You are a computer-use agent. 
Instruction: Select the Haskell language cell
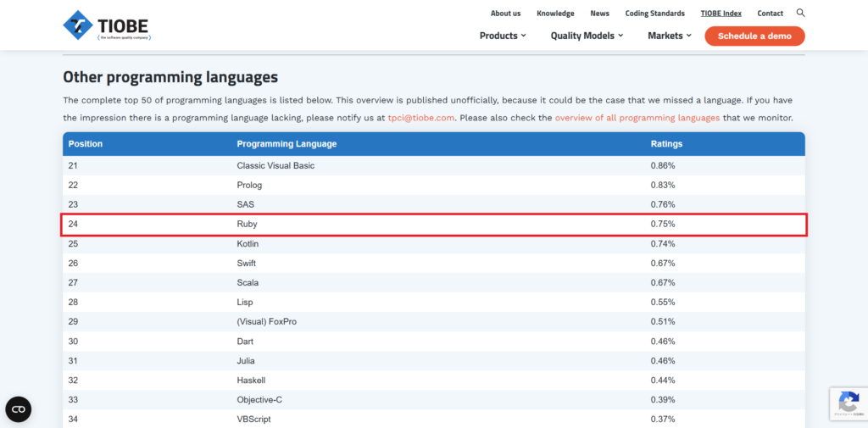click(250, 381)
